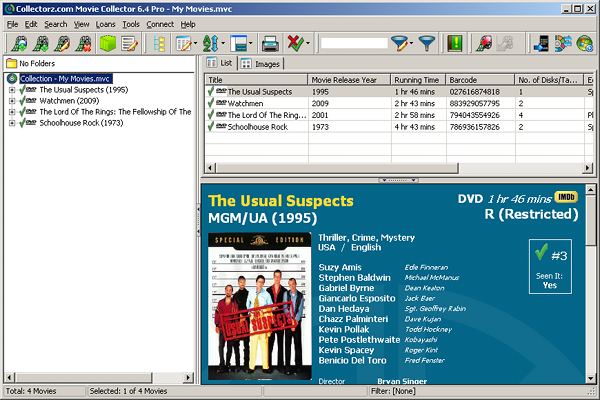The width and height of the screenshot is (600, 400).
Task: Sort by Barcode column header
Action: 480,80
